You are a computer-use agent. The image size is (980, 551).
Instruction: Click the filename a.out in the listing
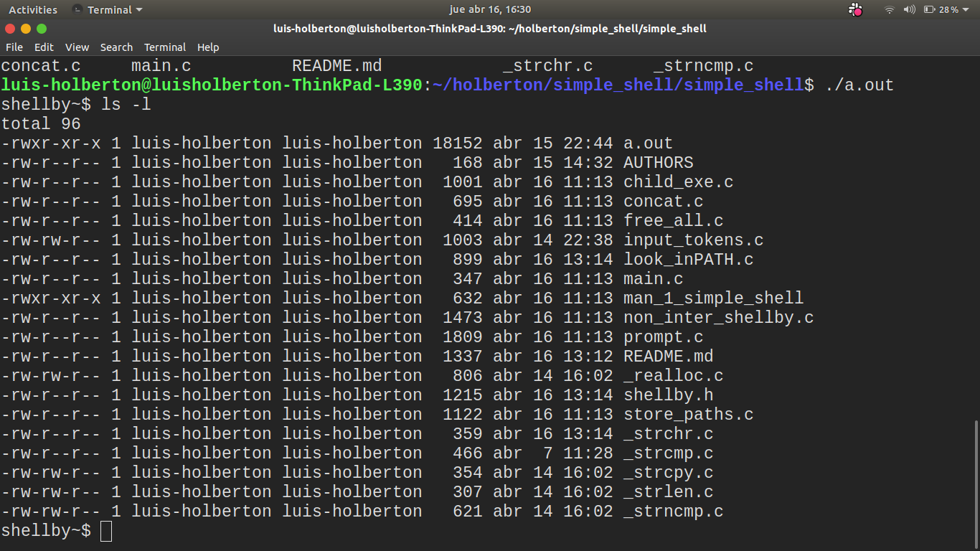(646, 143)
